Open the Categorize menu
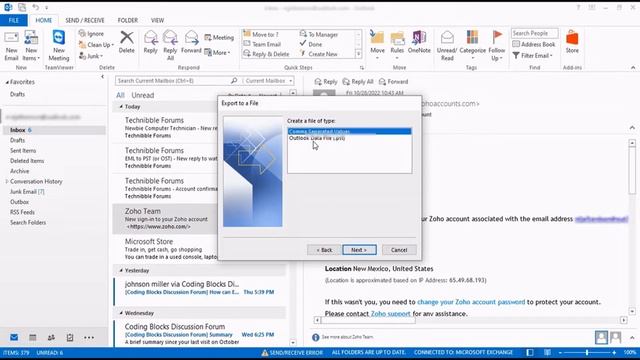The image size is (640, 360). click(472, 45)
